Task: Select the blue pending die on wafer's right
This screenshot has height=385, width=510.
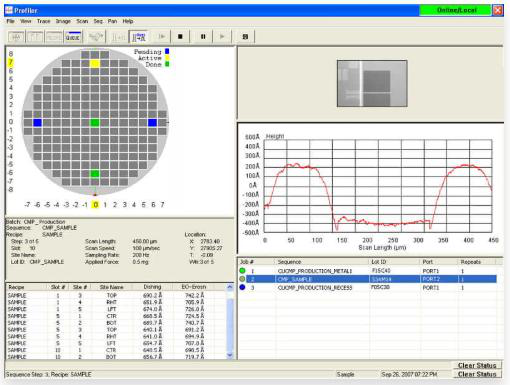Action: [152, 122]
